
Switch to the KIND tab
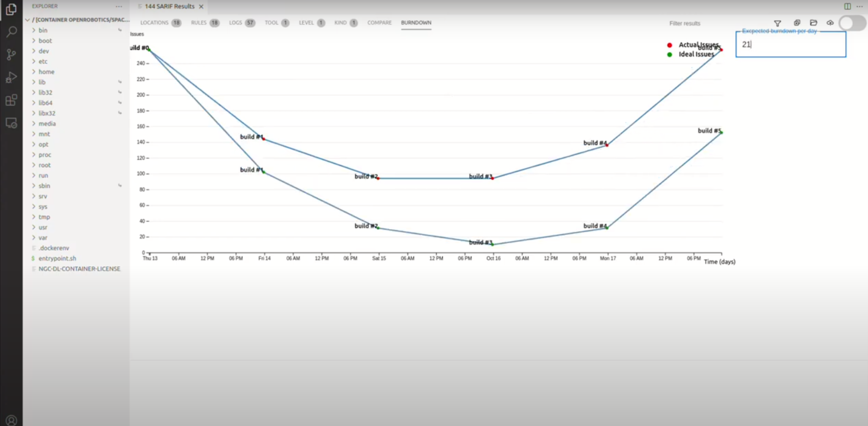pos(346,23)
